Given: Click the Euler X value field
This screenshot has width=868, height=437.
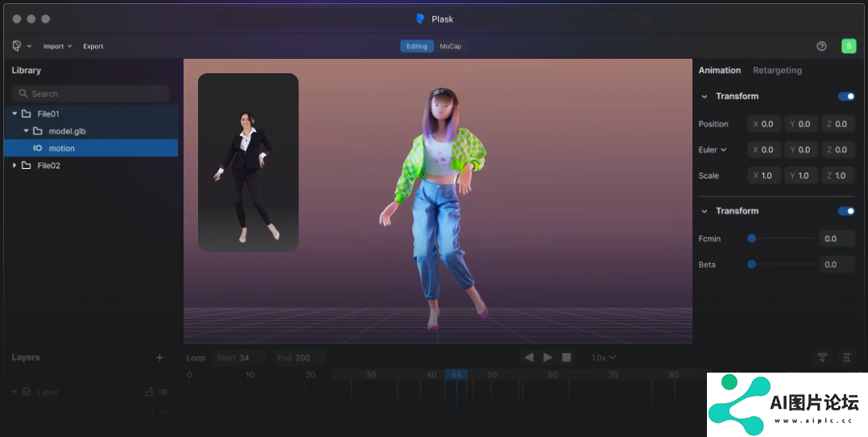Looking at the screenshot, I should point(764,150).
